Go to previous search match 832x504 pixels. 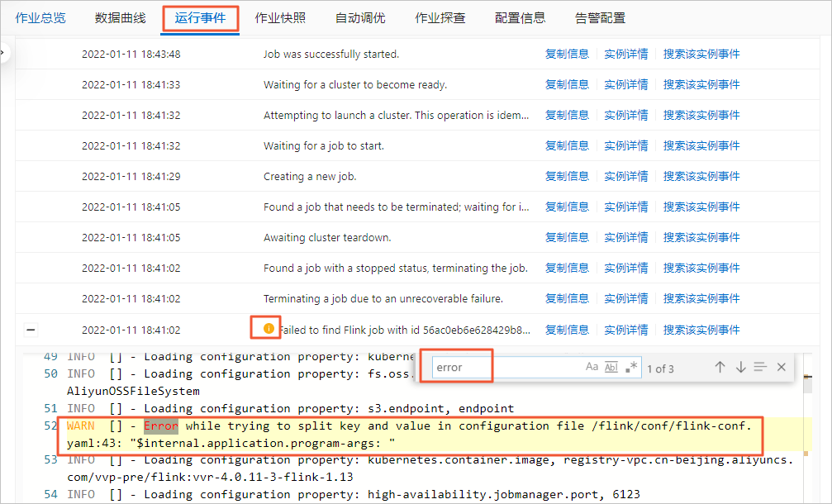pos(720,367)
